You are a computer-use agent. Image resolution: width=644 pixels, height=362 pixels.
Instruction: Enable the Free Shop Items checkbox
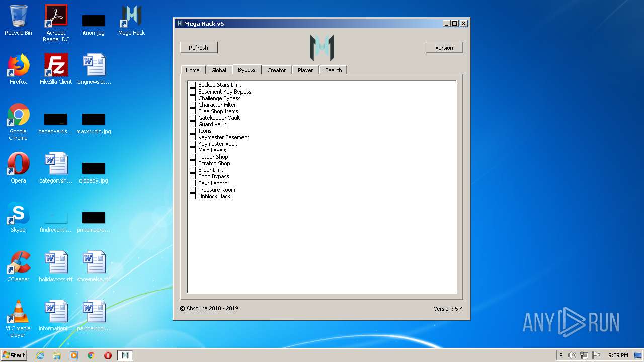192,111
